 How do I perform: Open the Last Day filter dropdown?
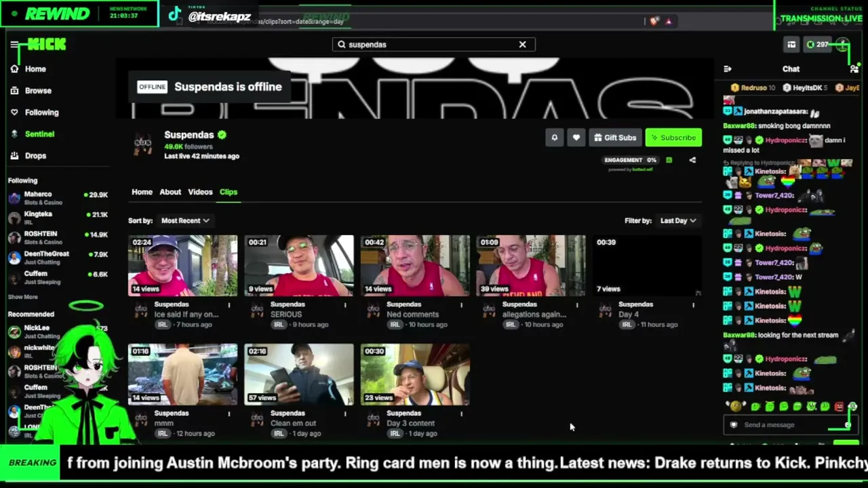point(678,221)
